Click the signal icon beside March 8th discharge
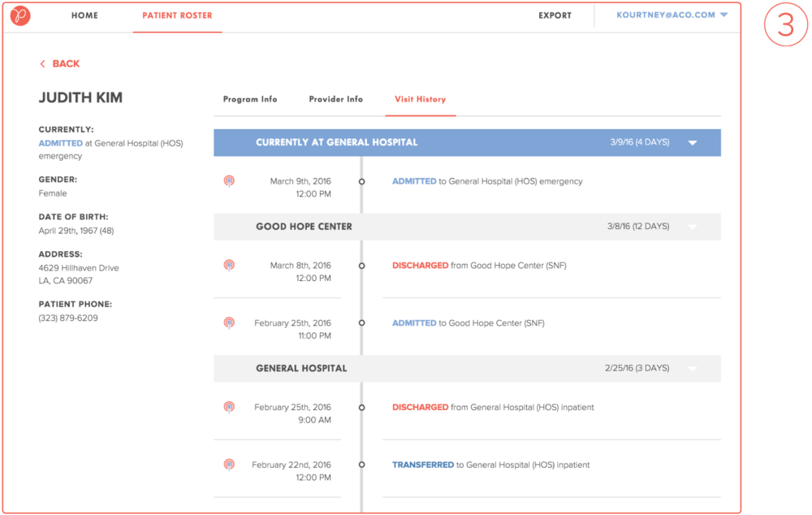This screenshot has height=515, width=812. [229, 265]
